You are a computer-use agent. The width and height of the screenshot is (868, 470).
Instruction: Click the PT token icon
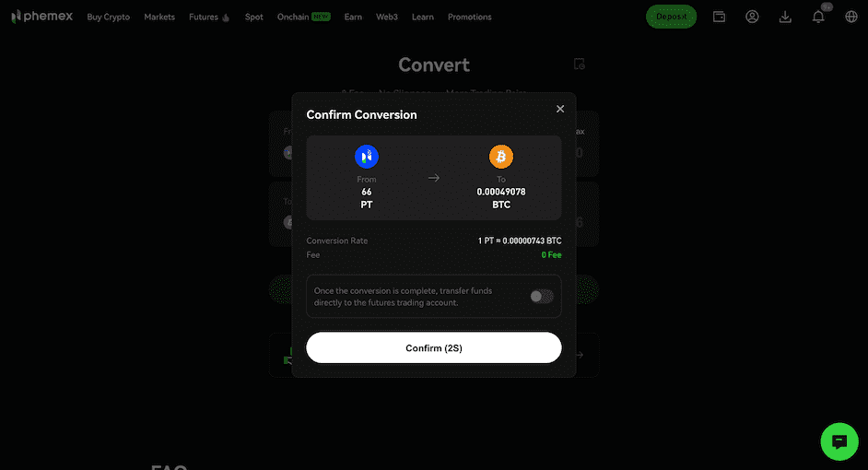[367, 157]
